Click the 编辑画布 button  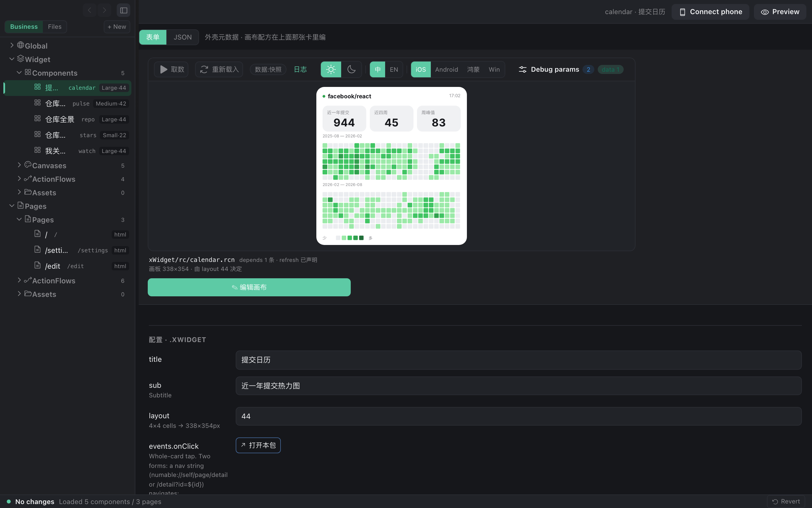(249, 287)
